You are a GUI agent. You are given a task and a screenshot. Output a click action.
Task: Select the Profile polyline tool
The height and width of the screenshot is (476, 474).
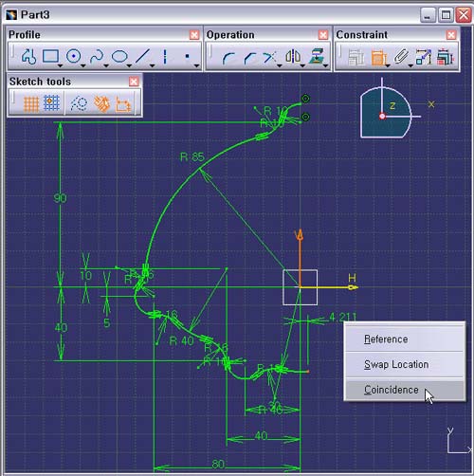click(28, 57)
